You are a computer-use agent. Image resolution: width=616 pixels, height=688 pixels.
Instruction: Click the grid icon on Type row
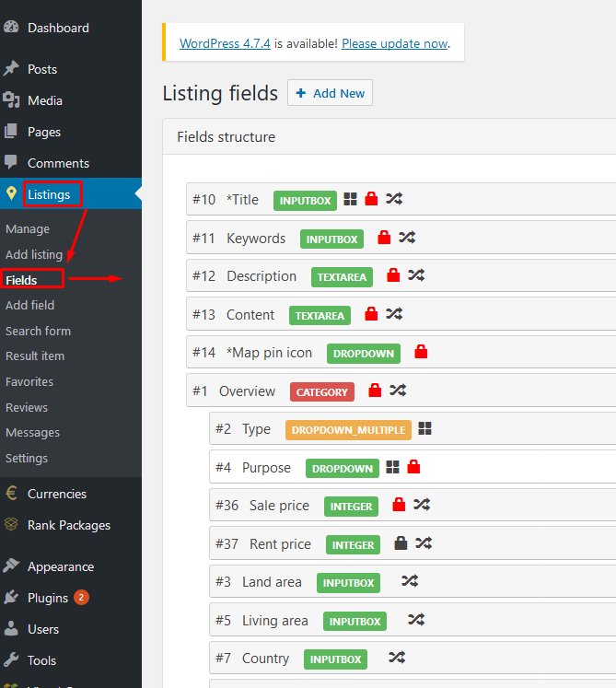[424, 429]
